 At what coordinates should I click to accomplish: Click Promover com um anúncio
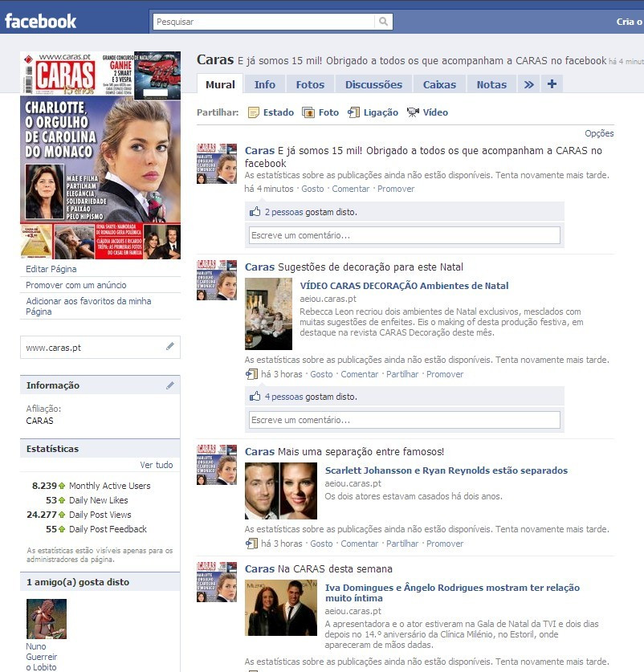point(76,285)
